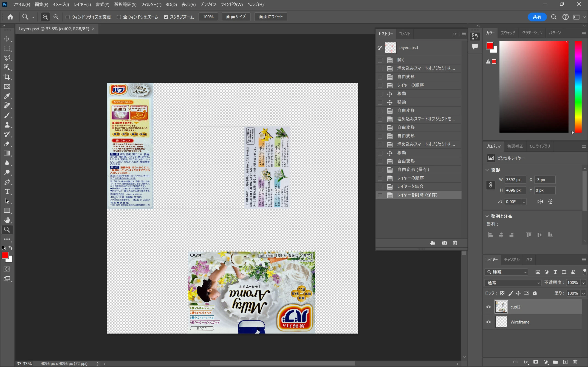Select the Eraser tool

coord(7,144)
